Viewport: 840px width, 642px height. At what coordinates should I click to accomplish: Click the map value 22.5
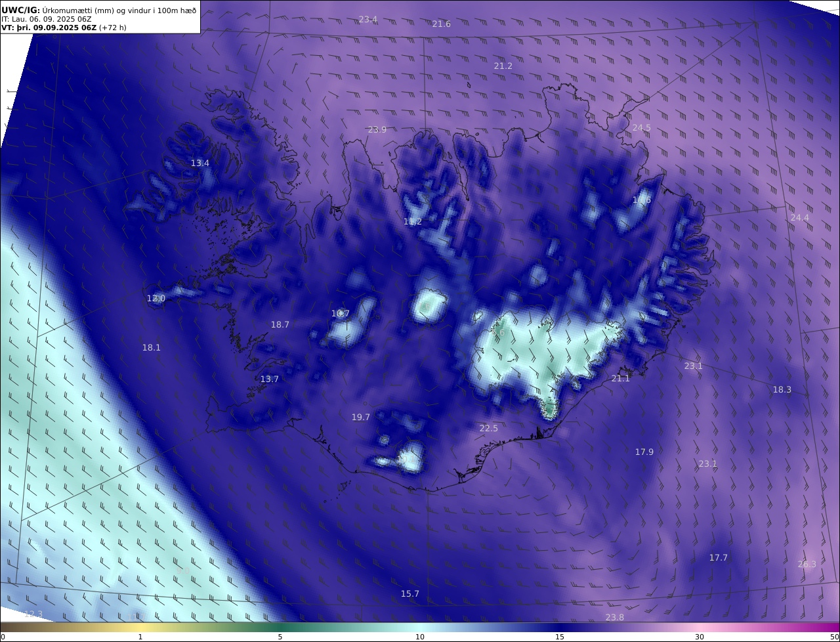489,429
